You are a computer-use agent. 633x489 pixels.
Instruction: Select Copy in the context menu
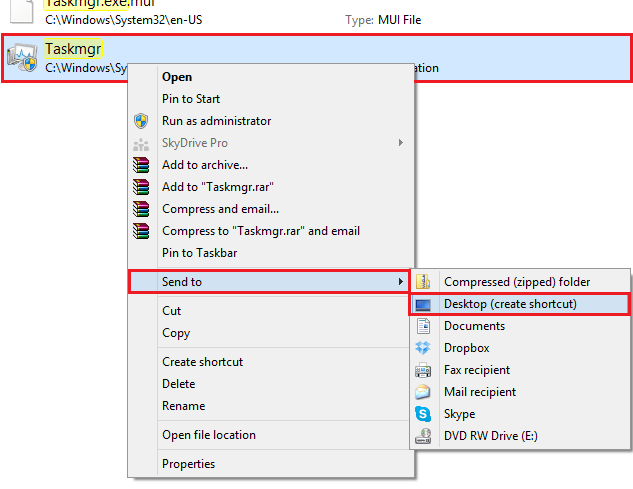pos(271,333)
